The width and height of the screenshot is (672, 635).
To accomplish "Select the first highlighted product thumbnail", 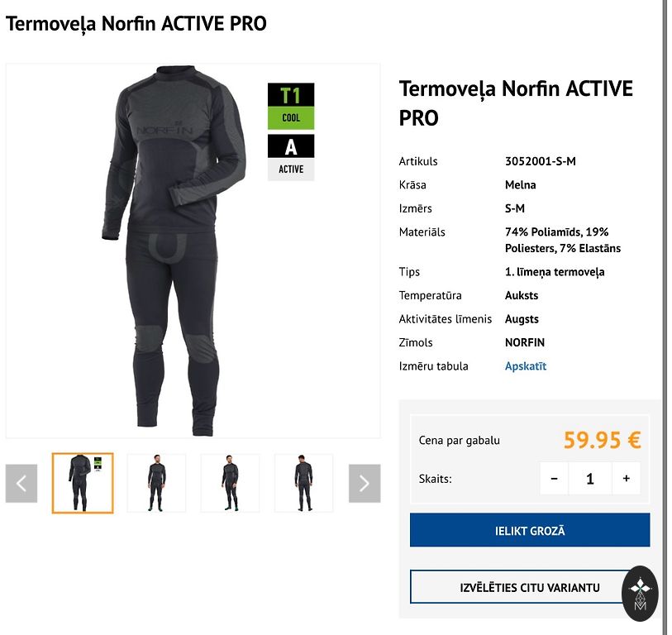I will point(83,483).
